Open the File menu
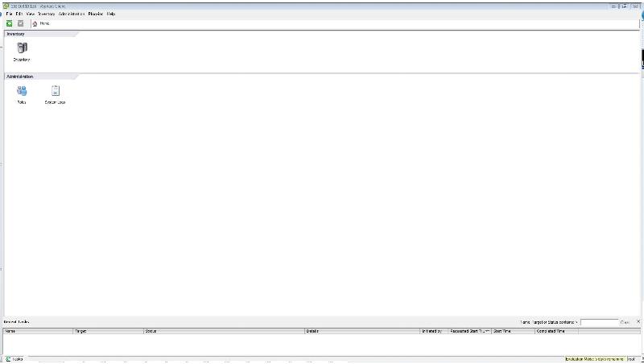The width and height of the screenshot is (644, 364). coord(9,14)
